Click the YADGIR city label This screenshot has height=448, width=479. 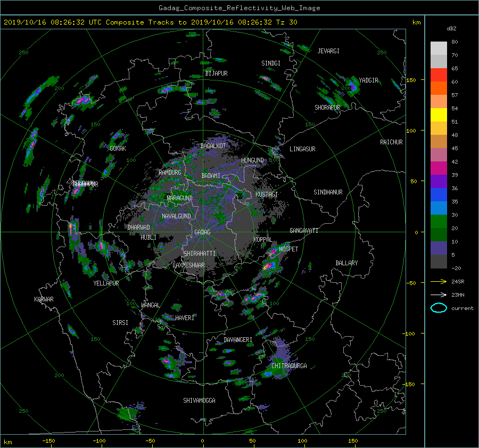click(368, 80)
